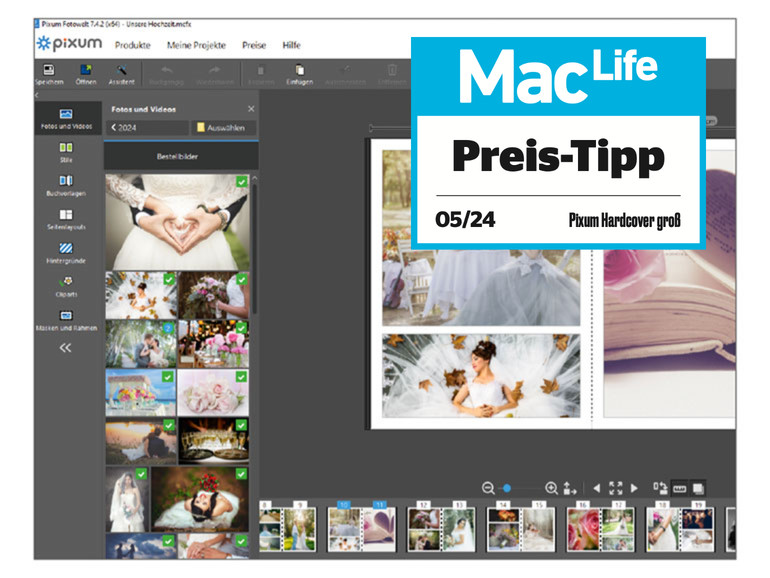
Task: Click blue number 2 badge on couple photo
Action: [x=168, y=328]
